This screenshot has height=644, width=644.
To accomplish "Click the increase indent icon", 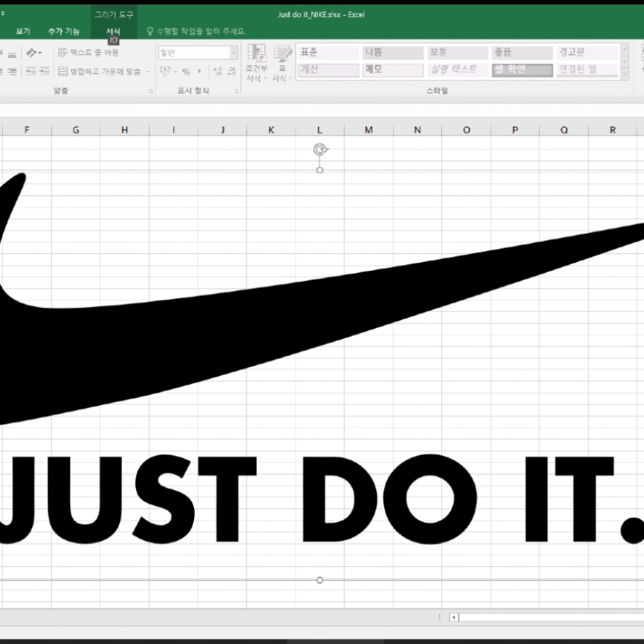I will click(x=44, y=72).
